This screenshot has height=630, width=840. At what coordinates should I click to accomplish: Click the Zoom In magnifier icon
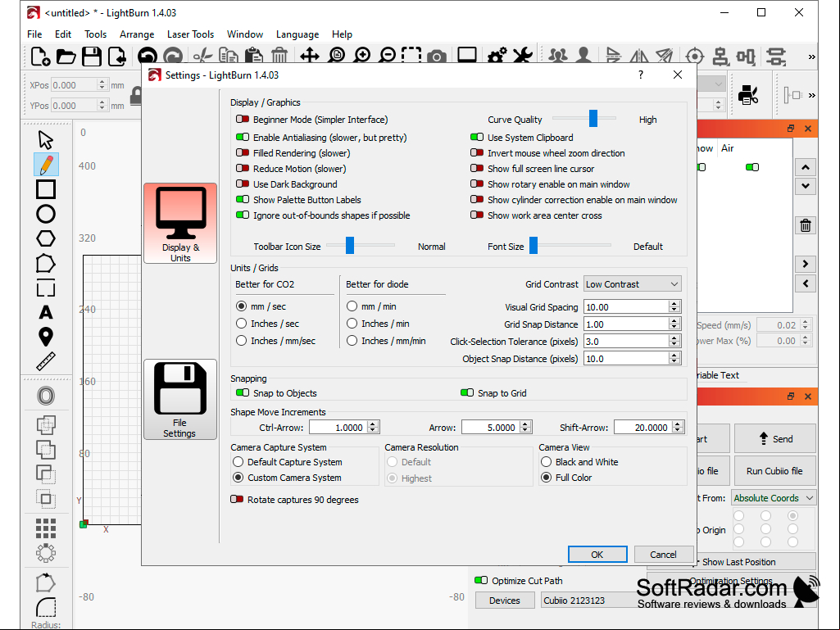tap(362, 56)
